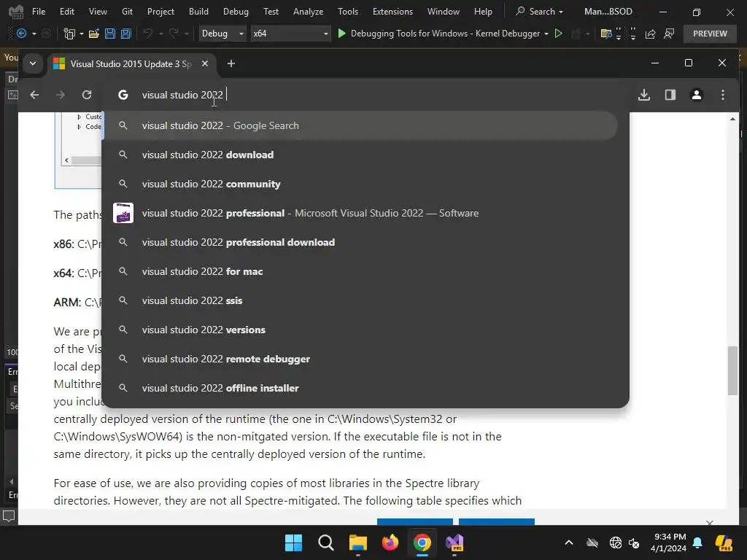Viewport: 747px width, 560px height.
Task: Click the PREVIEW button
Action: tap(710, 34)
